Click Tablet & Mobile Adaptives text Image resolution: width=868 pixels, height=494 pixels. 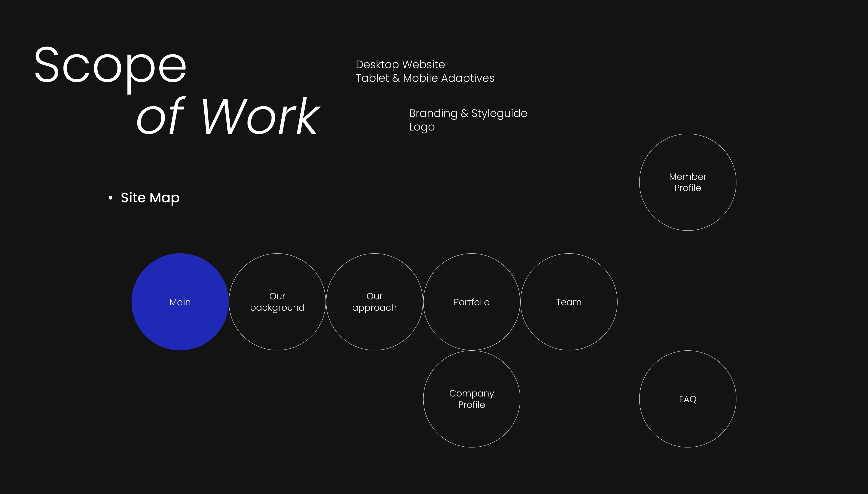[x=425, y=78]
